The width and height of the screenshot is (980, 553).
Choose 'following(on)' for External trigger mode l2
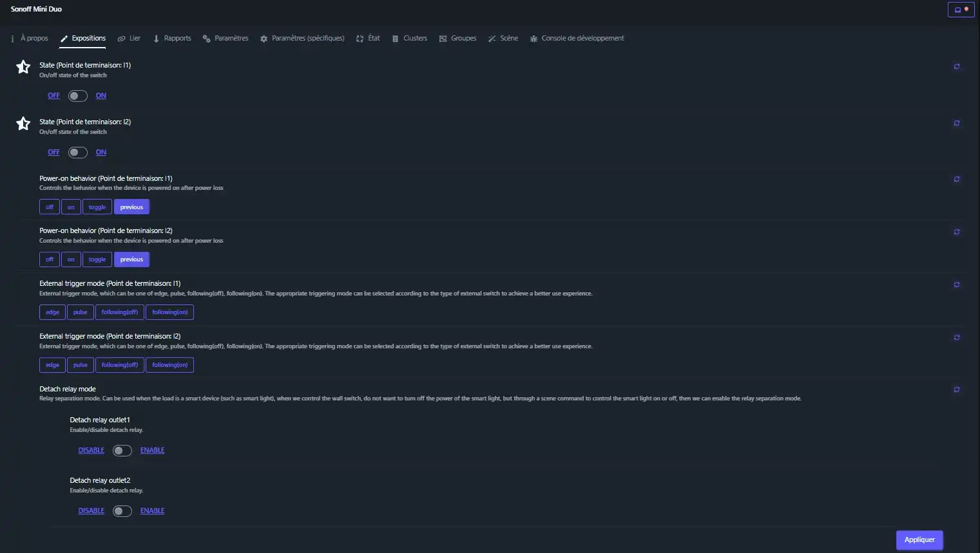[x=169, y=365]
